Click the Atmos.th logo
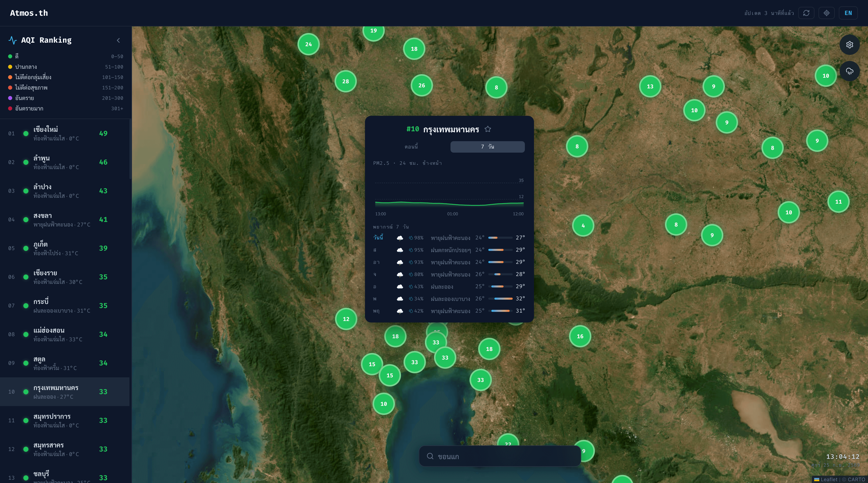Viewport: 868px width, 483px height. click(29, 13)
